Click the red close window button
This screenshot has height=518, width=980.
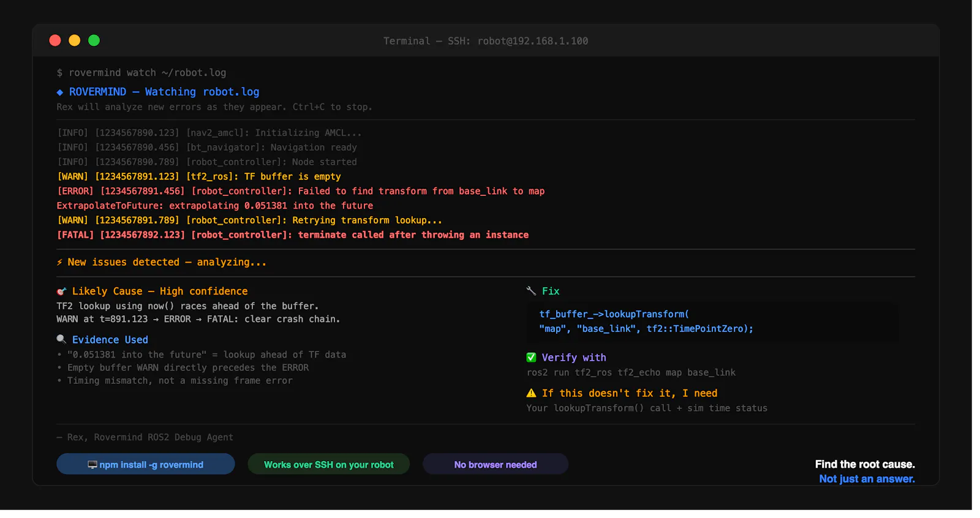(55, 40)
